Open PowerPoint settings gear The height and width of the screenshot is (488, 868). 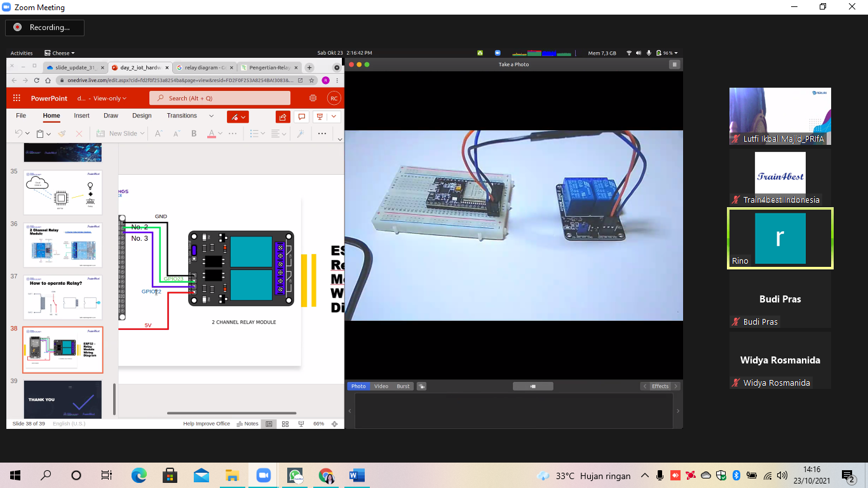pos(313,98)
